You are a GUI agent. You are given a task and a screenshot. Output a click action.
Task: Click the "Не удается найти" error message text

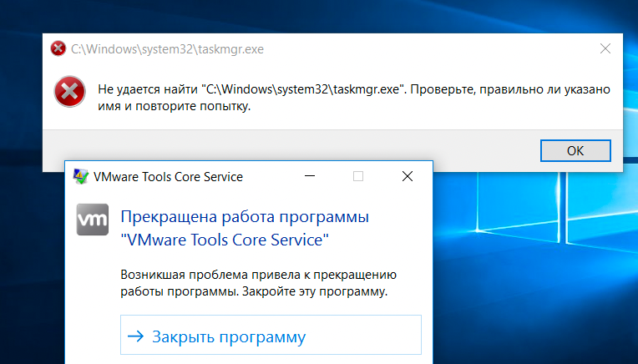coord(148,89)
